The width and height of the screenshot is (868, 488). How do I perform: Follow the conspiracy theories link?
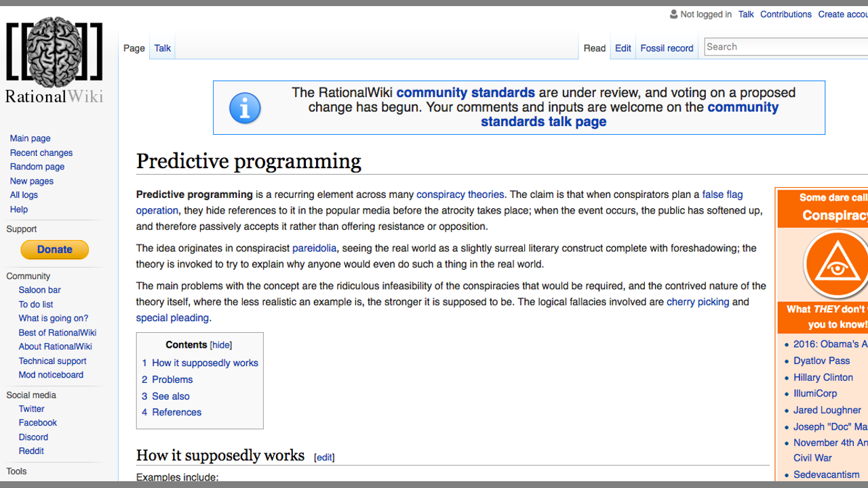pos(460,195)
